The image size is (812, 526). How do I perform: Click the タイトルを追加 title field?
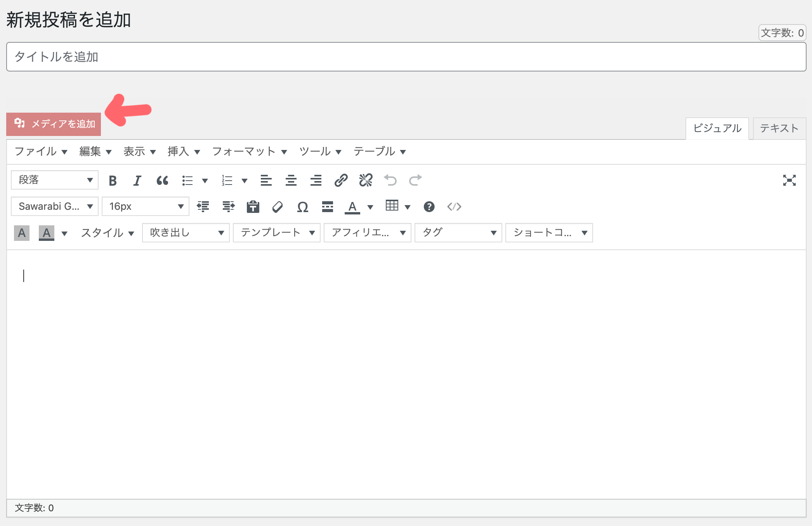click(x=406, y=57)
